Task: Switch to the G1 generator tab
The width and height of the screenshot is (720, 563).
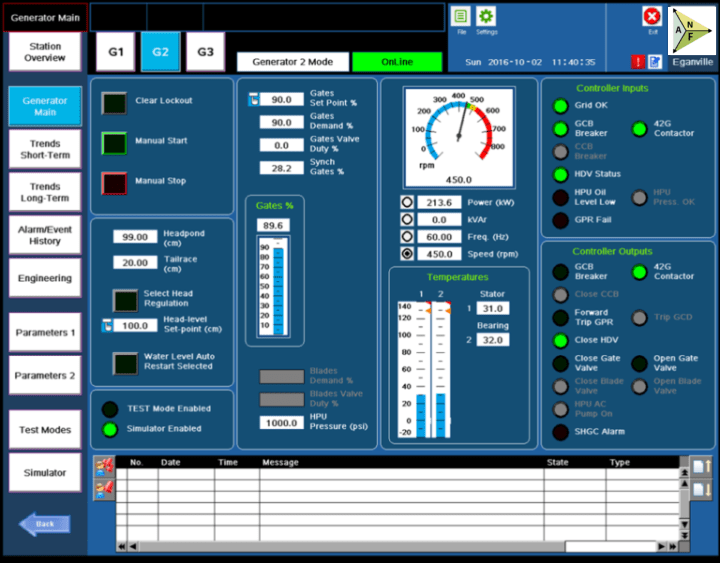Action: (x=116, y=52)
